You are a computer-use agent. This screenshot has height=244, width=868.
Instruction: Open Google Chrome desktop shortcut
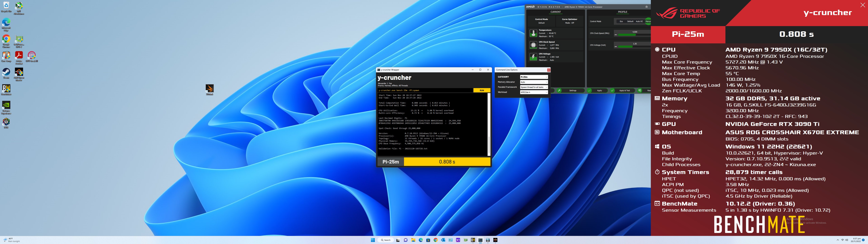pos(6,41)
